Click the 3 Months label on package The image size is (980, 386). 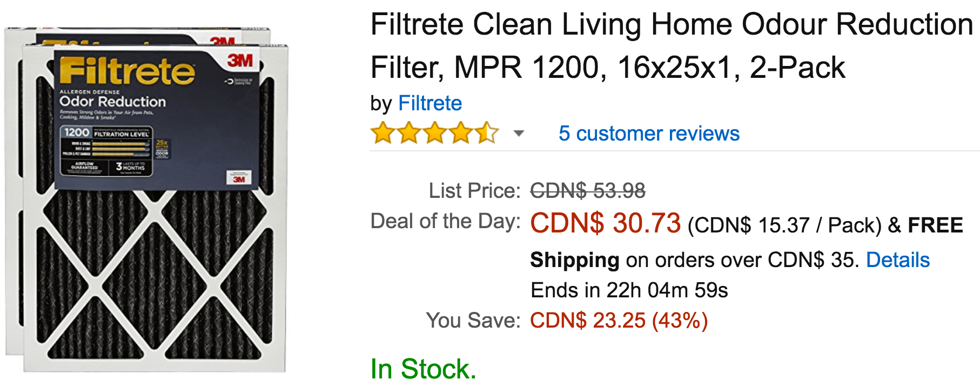point(130,167)
